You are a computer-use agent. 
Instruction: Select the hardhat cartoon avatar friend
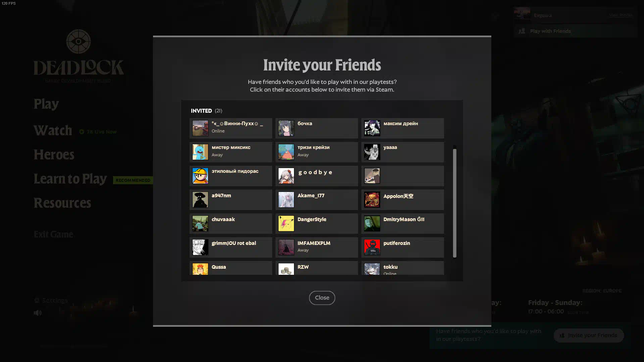point(200,176)
